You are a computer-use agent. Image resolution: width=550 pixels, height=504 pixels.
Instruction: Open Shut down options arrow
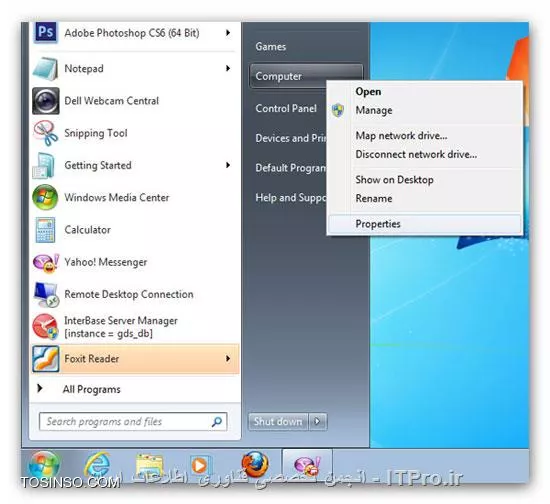318,421
